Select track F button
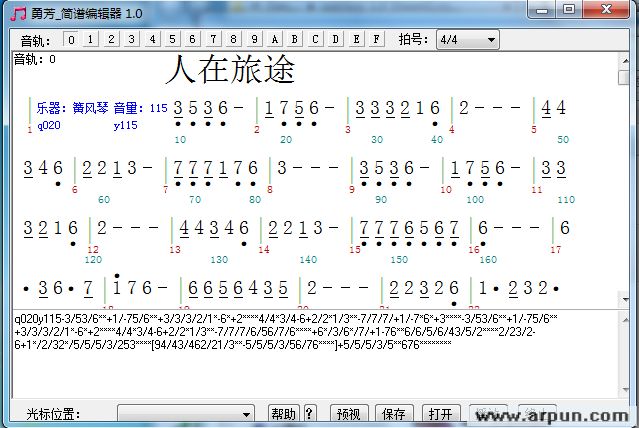This screenshot has width=639, height=428. [377, 40]
